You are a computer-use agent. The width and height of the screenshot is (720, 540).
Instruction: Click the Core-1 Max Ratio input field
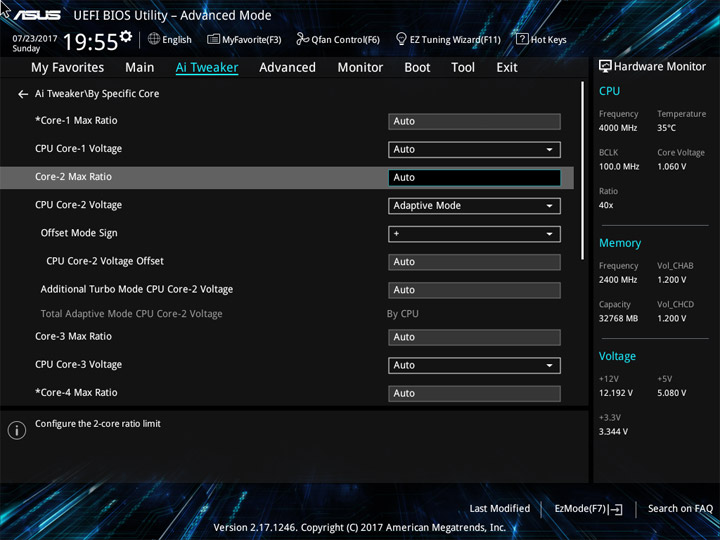pos(474,122)
